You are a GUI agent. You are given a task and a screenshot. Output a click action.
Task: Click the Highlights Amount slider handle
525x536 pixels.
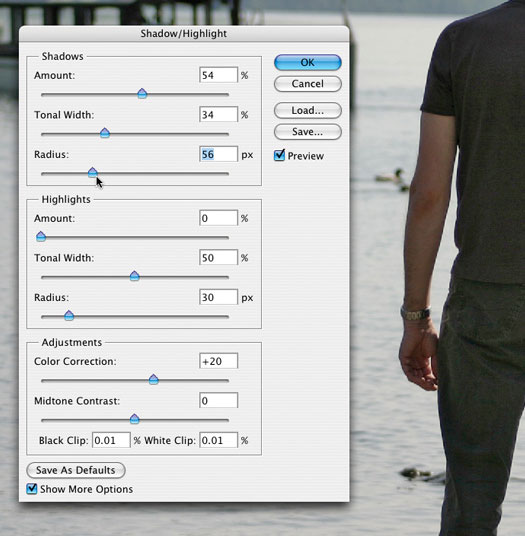tap(41, 236)
